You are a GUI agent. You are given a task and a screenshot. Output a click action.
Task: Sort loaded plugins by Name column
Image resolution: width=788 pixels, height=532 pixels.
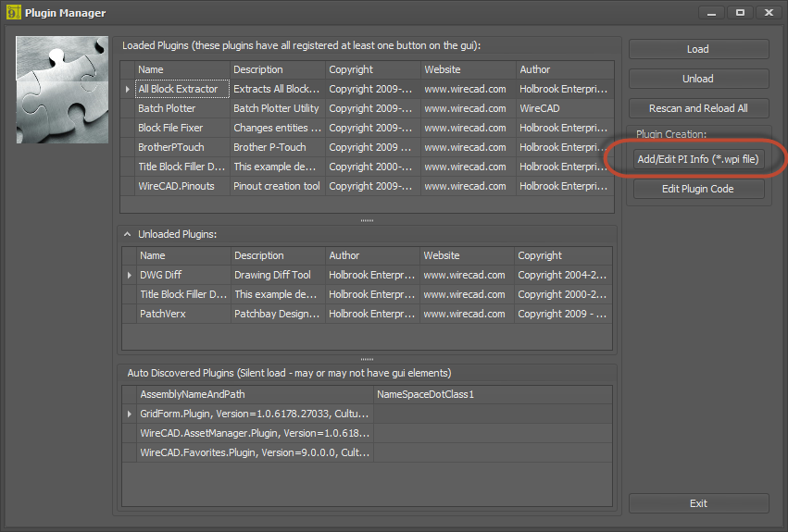click(182, 69)
